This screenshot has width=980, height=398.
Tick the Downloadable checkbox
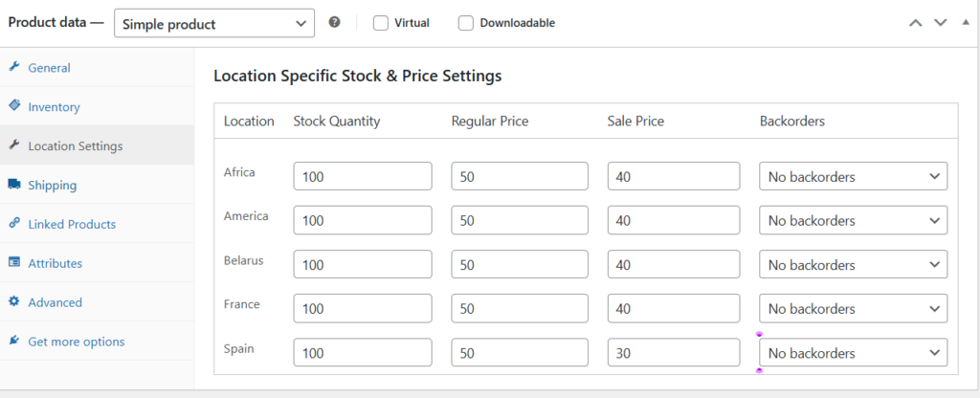click(466, 23)
